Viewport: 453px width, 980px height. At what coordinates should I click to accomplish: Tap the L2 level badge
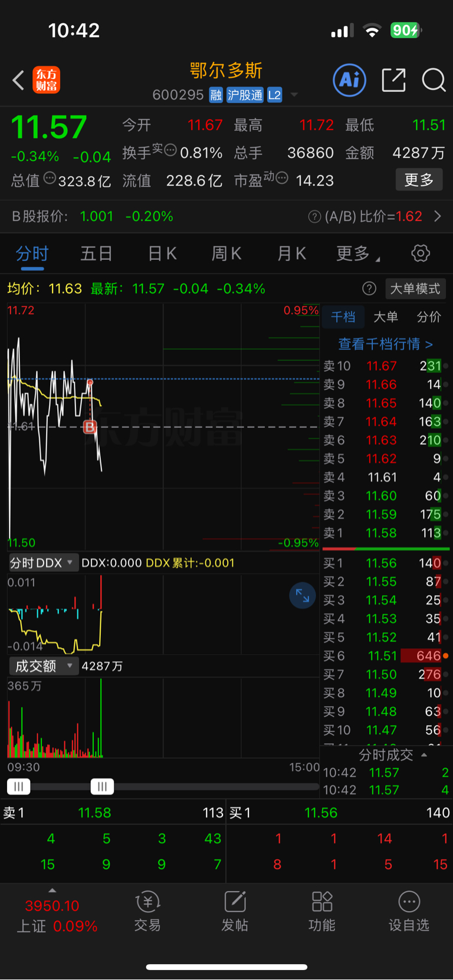275,95
